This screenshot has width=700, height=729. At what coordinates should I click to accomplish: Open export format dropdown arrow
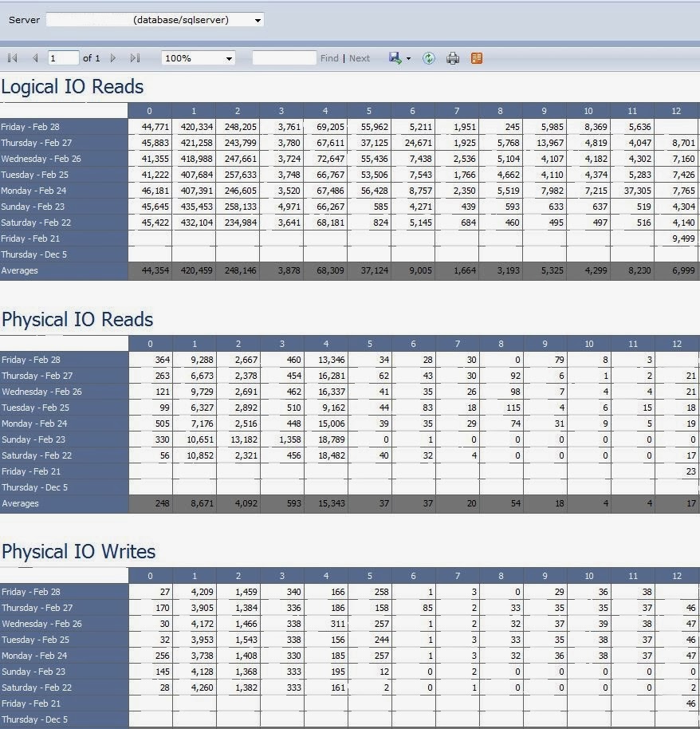(408, 58)
